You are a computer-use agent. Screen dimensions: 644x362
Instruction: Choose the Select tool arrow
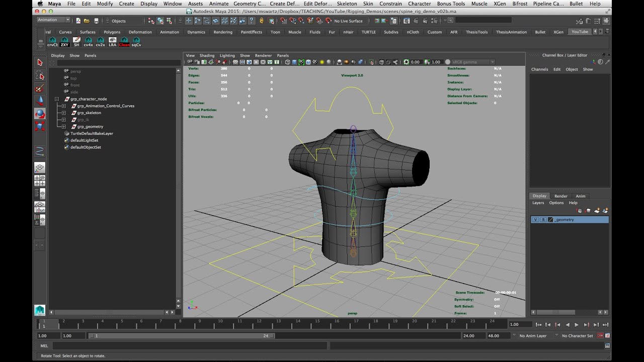[x=40, y=62]
